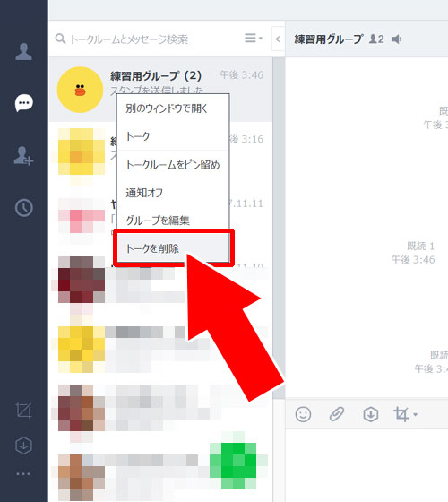The height and width of the screenshot is (502, 448).
Task: Select トーク in context menu
Action: (x=173, y=136)
